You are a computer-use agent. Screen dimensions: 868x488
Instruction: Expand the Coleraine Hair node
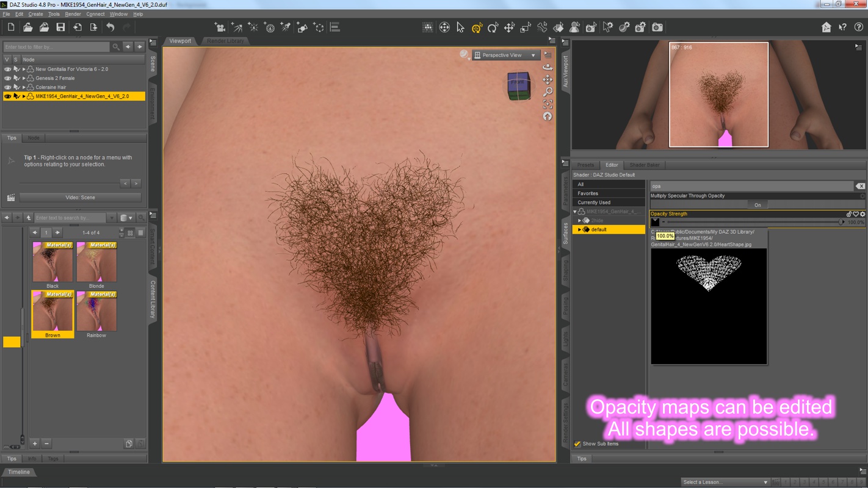coord(24,87)
